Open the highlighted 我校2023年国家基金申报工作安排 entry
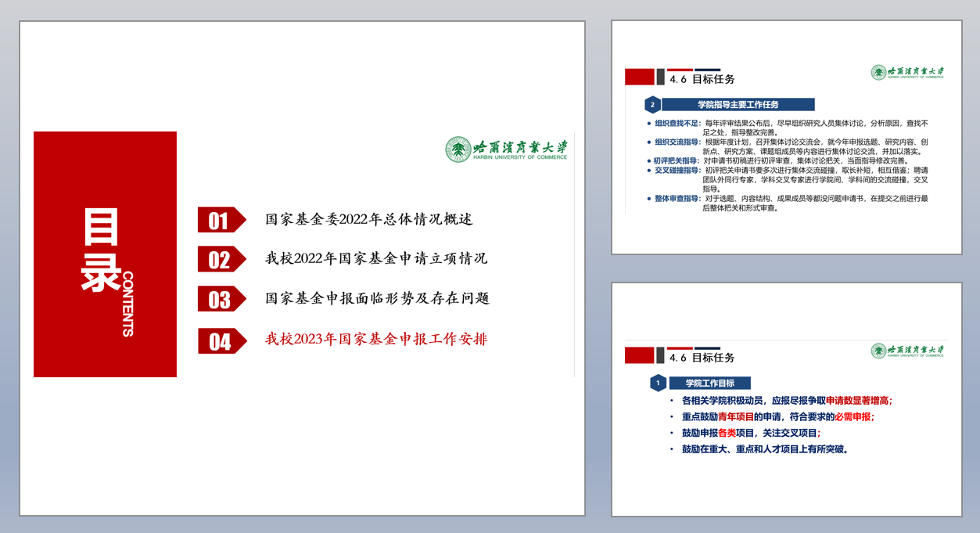The height and width of the screenshot is (533, 980). 376,340
